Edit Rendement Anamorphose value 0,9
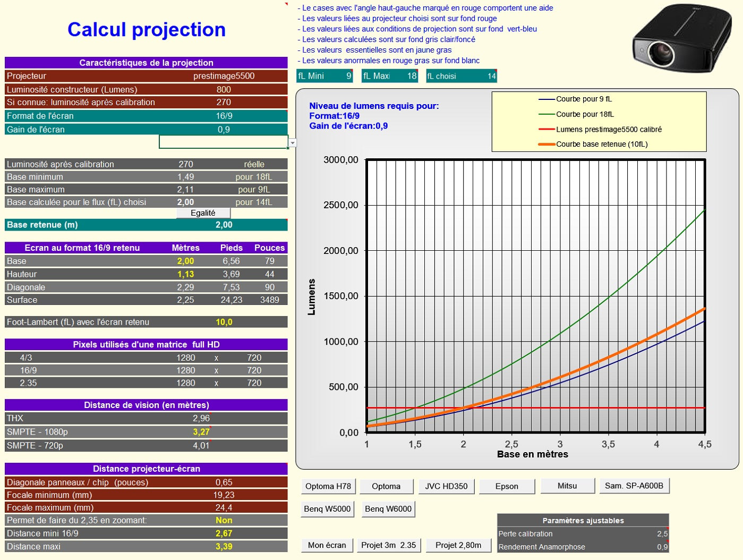Image resolution: width=743 pixels, height=560 pixels. coord(662,547)
